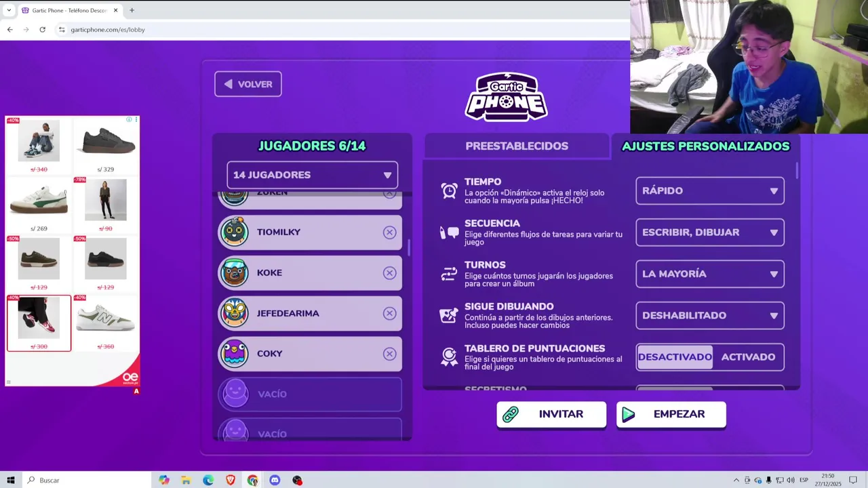Open the notifications icon in the tray
The height and width of the screenshot is (488, 868).
[853, 480]
